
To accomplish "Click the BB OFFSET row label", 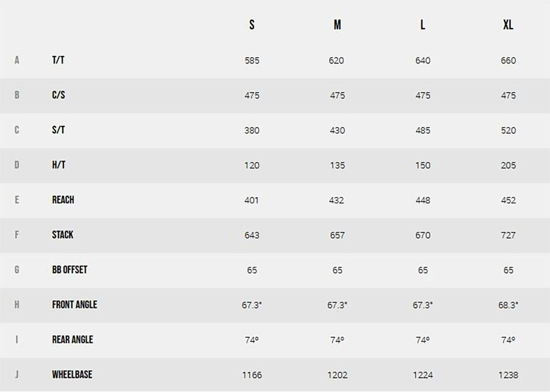I will tap(69, 270).
